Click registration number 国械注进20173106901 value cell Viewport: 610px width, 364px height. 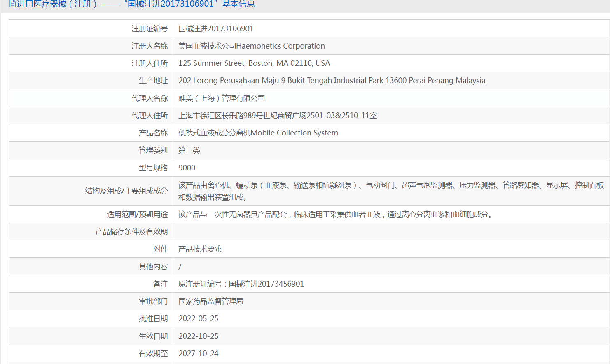coord(216,28)
